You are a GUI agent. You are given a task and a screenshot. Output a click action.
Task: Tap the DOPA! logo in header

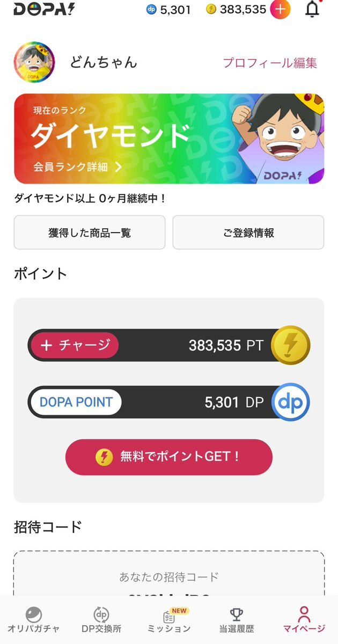point(45,9)
